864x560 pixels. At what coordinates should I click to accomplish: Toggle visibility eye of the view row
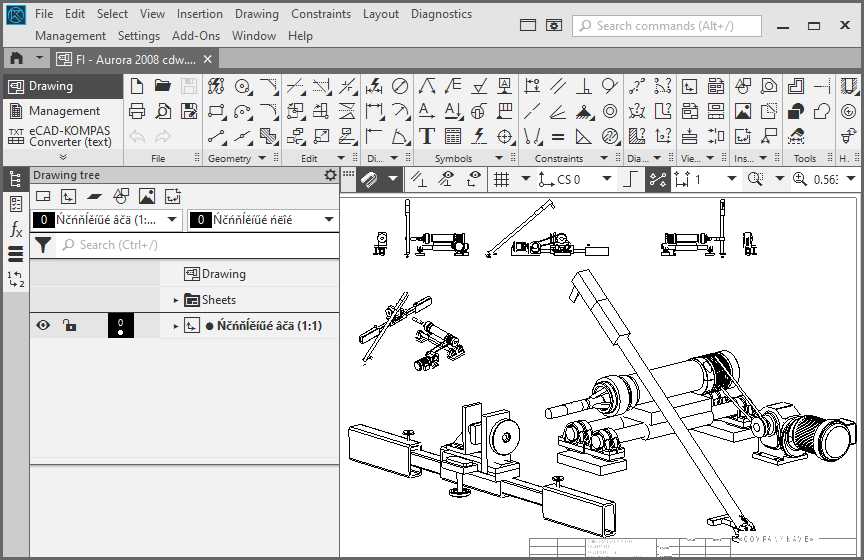pos(43,325)
